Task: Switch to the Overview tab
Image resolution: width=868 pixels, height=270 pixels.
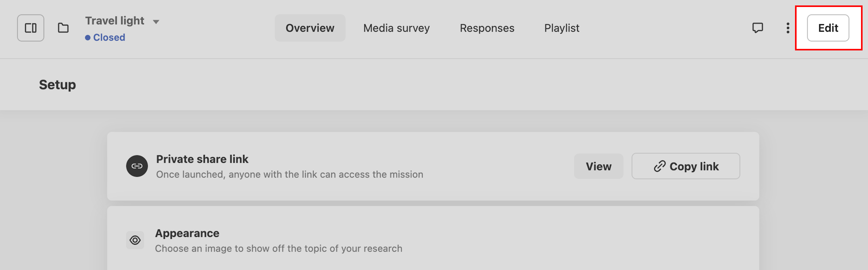Action: click(310, 28)
